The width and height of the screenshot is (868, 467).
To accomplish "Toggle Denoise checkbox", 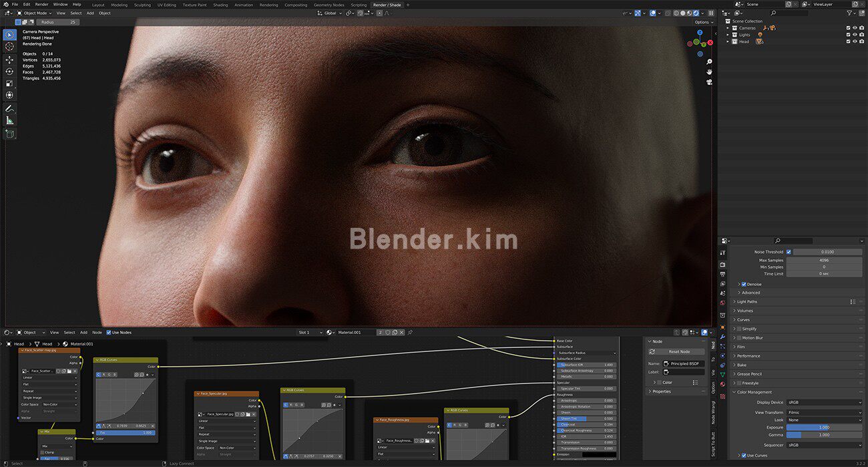I will pos(744,284).
